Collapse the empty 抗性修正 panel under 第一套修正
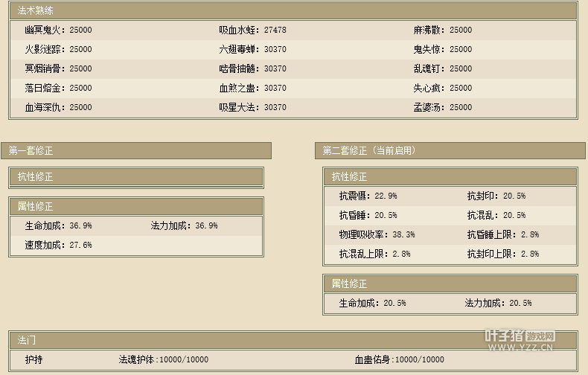Screen dimensions: 588x375 click(x=36, y=177)
